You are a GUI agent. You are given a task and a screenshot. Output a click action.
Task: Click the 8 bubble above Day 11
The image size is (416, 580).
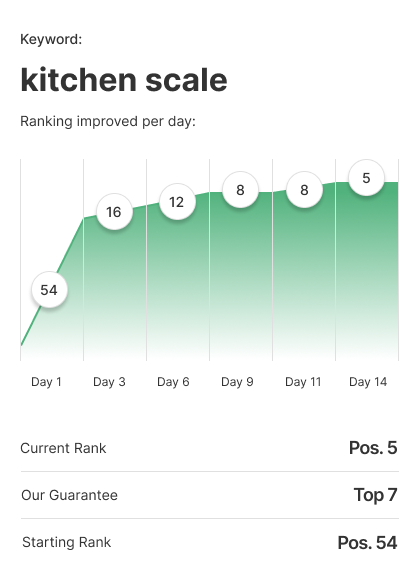[x=304, y=189]
